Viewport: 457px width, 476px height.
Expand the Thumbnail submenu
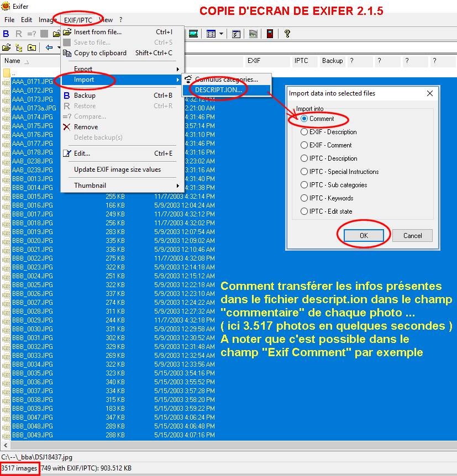122,186
